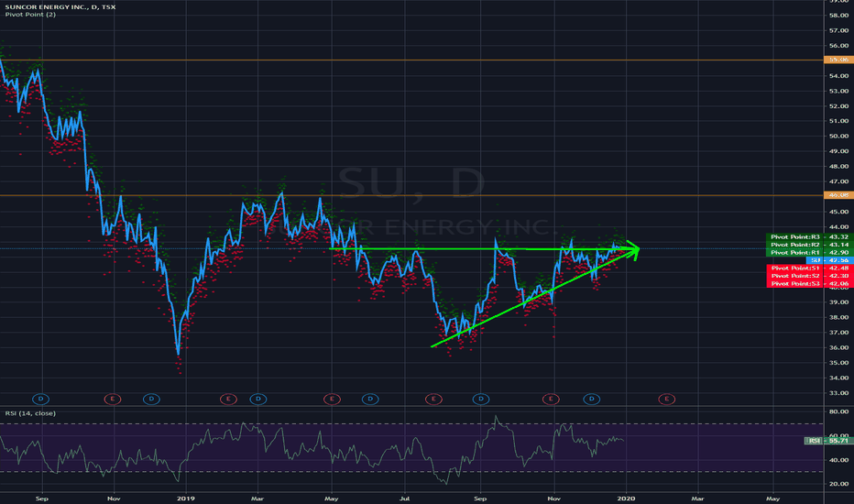Click the orange 55.06 price line label
This screenshot has height=504, width=854.
838,60
